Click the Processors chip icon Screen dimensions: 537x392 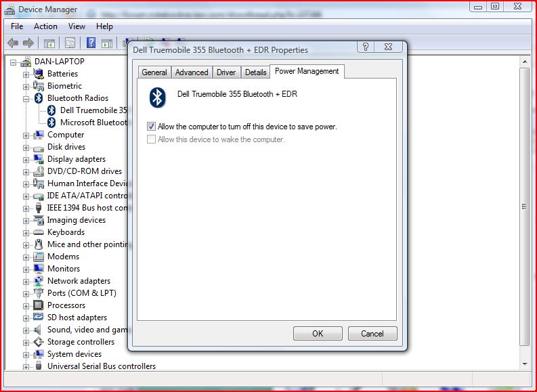click(39, 305)
